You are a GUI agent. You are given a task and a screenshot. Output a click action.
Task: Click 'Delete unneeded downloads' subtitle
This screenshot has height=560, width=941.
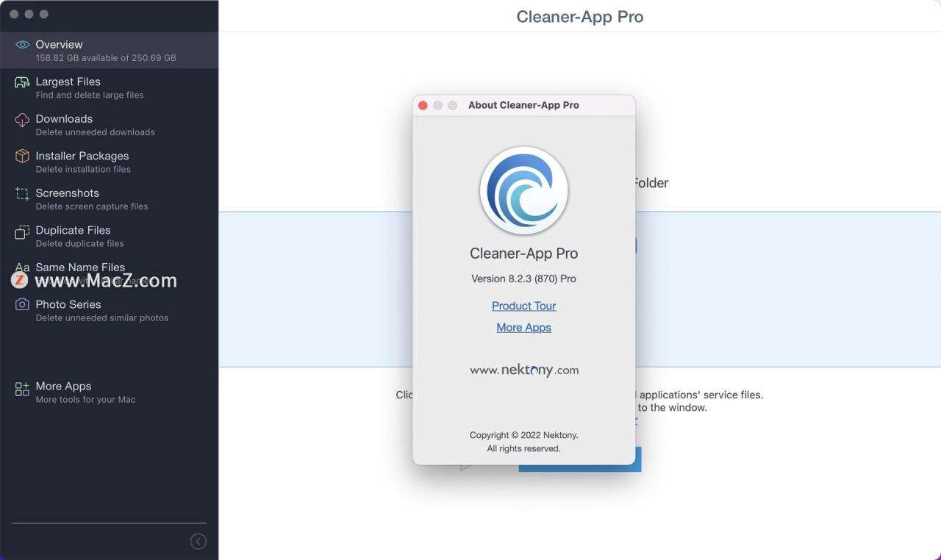95,132
